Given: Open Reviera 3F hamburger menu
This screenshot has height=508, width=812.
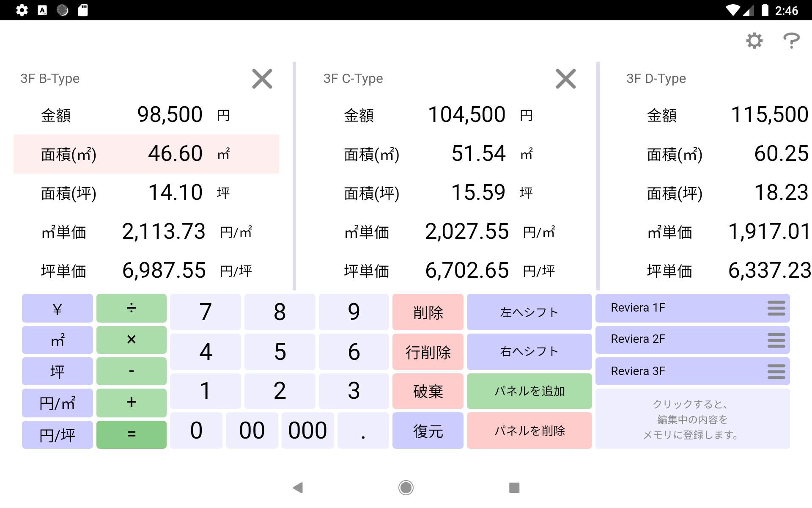Looking at the screenshot, I should click(776, 372).
